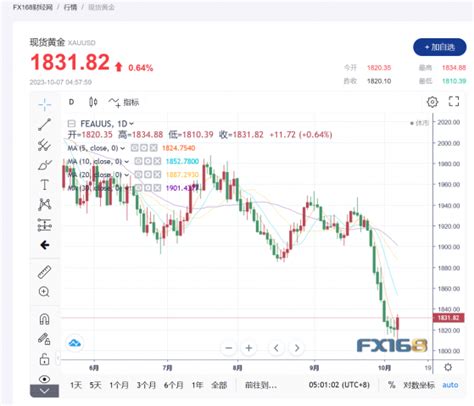Open the candlestick chart style selector

[93, 102]
